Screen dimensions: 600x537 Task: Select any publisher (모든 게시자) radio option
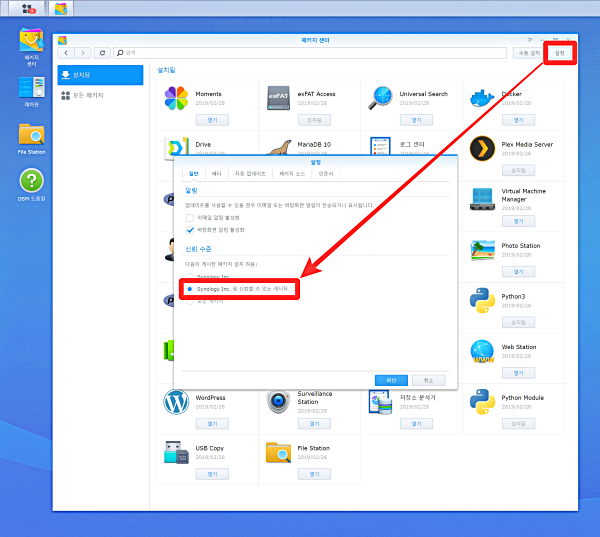(189, 302)
